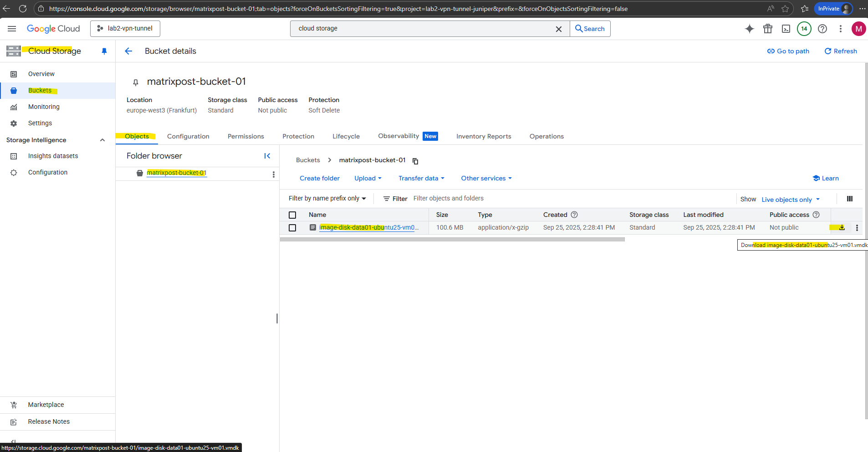Open Filter by name prefix only dropdown
Screen dimensions: 868x452
pyautogui.click(x=327, y=198)
